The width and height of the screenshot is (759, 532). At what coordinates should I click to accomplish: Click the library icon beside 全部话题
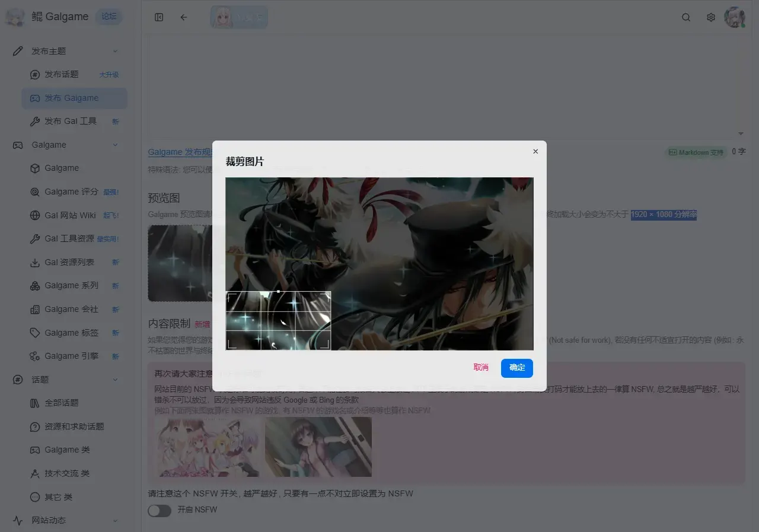point(35,403)
